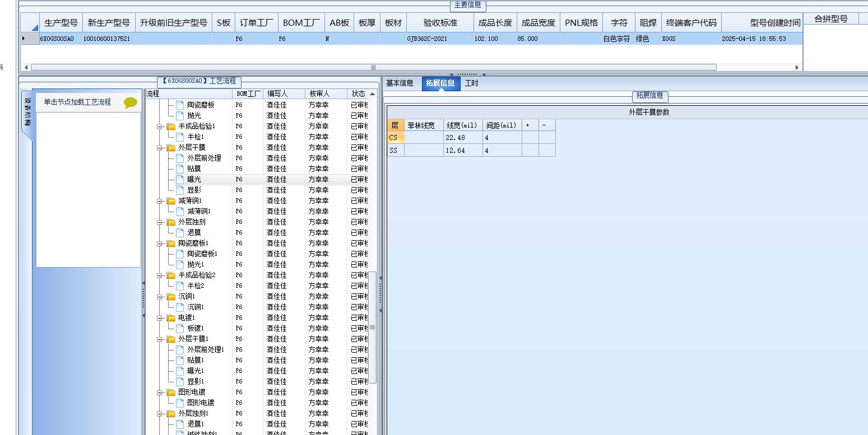Viewport: 868px width, 435px height.
Task: Click the document icon of 半检2
Action: (x=180, y=286)
